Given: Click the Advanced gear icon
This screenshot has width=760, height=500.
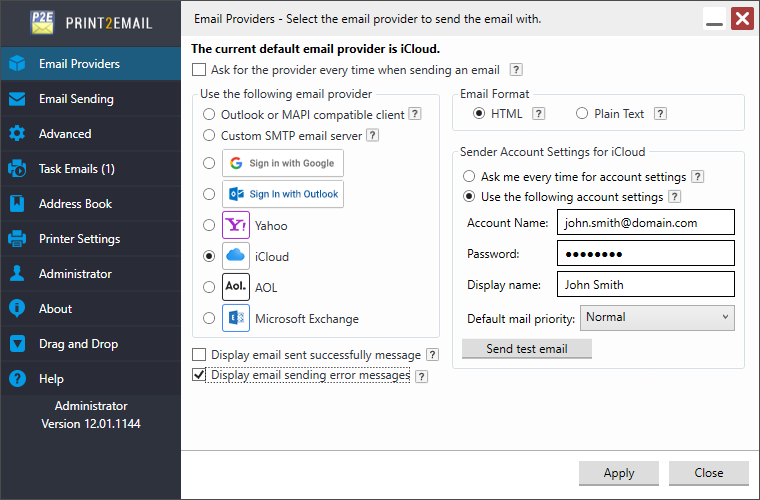Looking at the screenshot, I should pos(17,134).
